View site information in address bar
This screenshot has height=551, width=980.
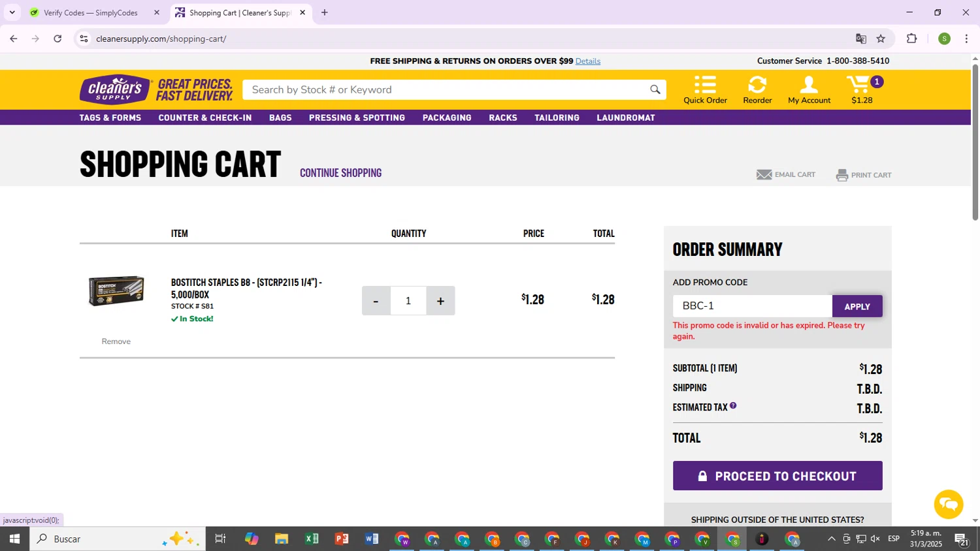click(84, 39)
